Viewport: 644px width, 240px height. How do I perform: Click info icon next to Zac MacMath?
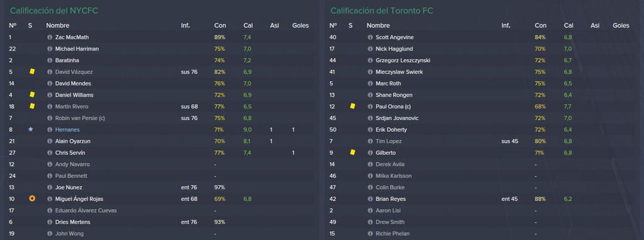[50, 37]
